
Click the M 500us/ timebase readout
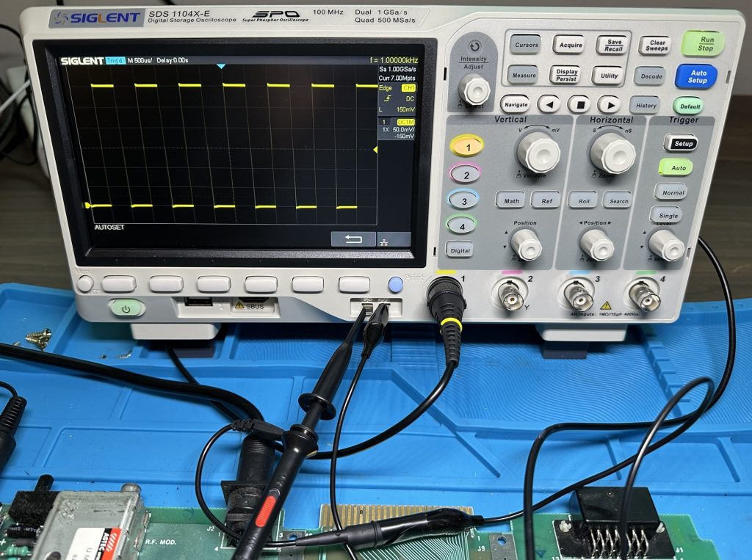[140, 60]
